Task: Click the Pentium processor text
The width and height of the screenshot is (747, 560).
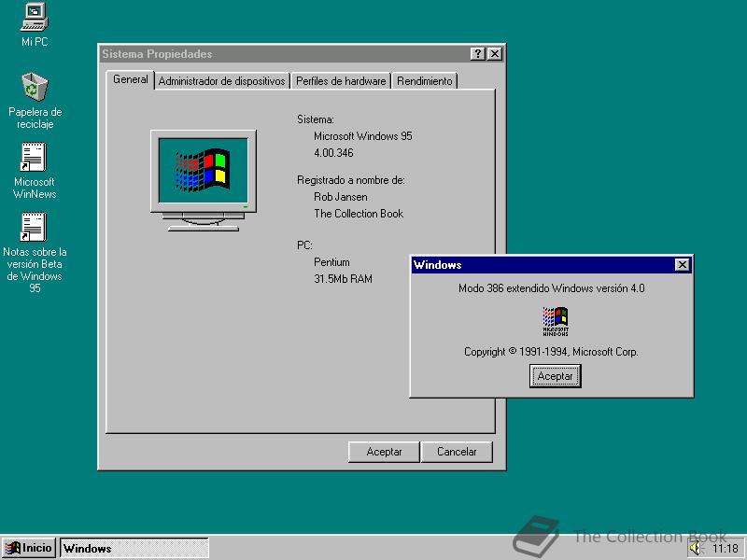Action: [331, 262]
